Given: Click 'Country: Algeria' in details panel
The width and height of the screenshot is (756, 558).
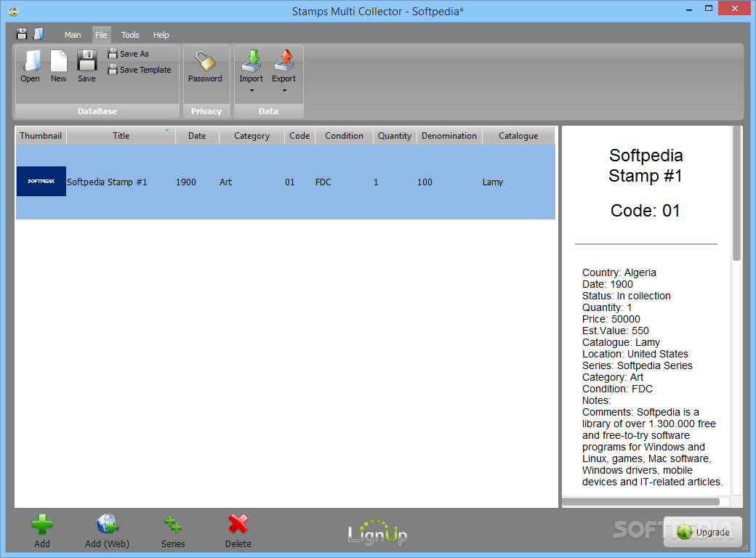Looking at the screenshot, I should click(619, 272).
